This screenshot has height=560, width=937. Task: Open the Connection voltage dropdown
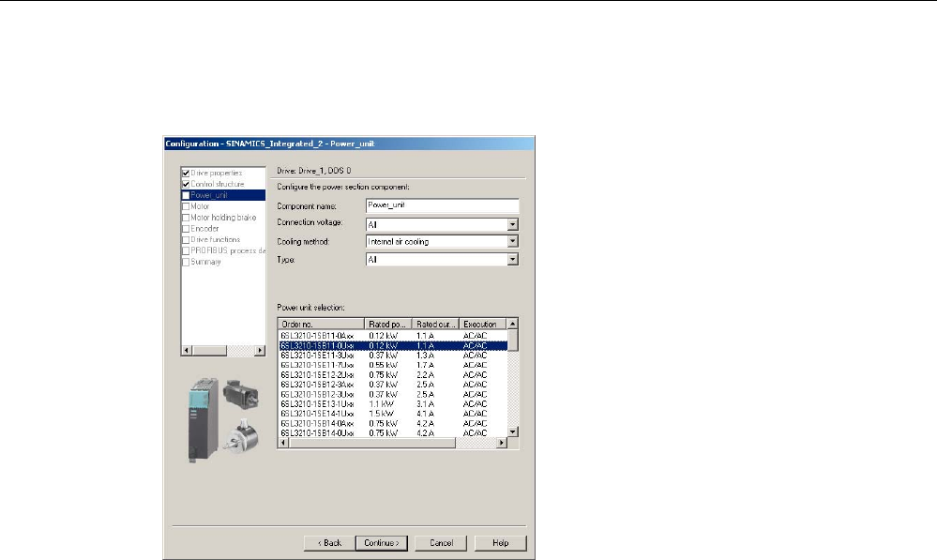tap(513, 225)
